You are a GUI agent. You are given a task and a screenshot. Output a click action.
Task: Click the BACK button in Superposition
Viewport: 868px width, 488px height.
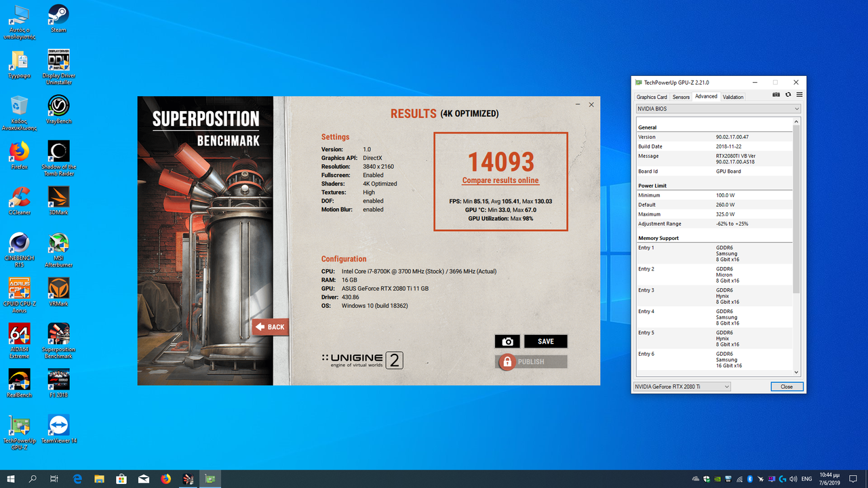point(270,327)
